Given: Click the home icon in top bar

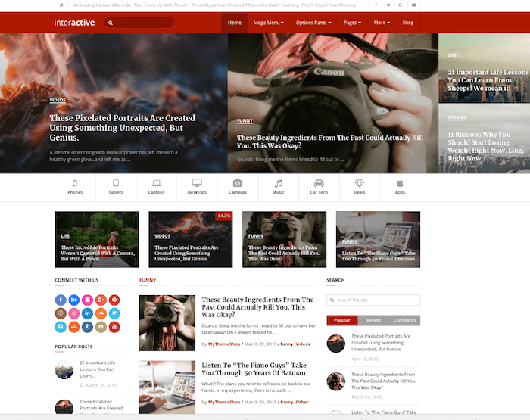Looking at the screenshot, I should coord(61,5).
